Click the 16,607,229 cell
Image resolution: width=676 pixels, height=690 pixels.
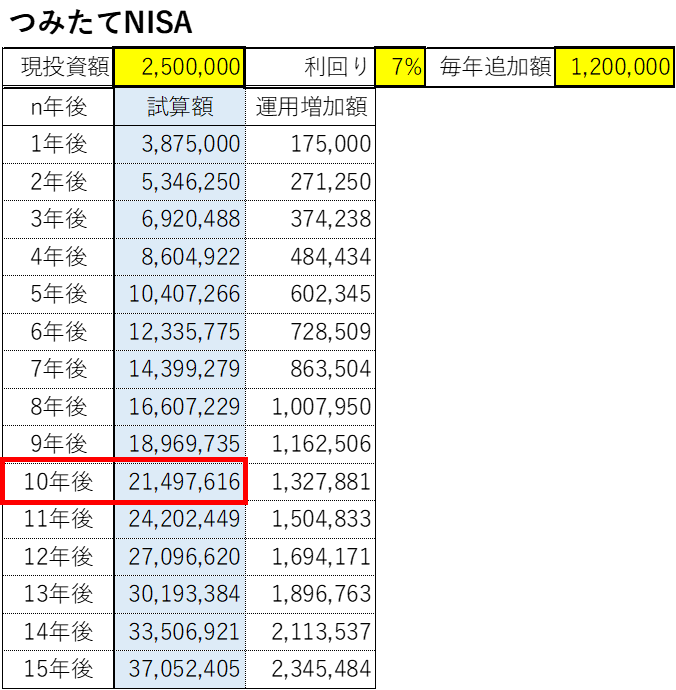click(180, 407)
